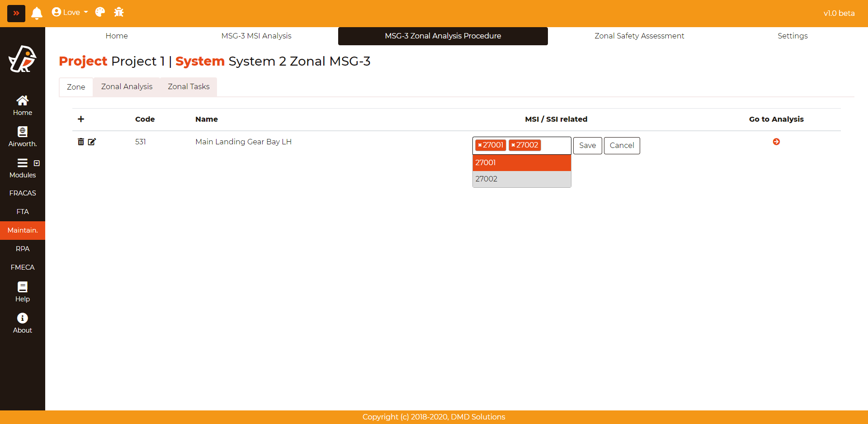Viewport: 868px width, 424px height.
Task: Open the color palette theme icon
Action: pos(100,12)
